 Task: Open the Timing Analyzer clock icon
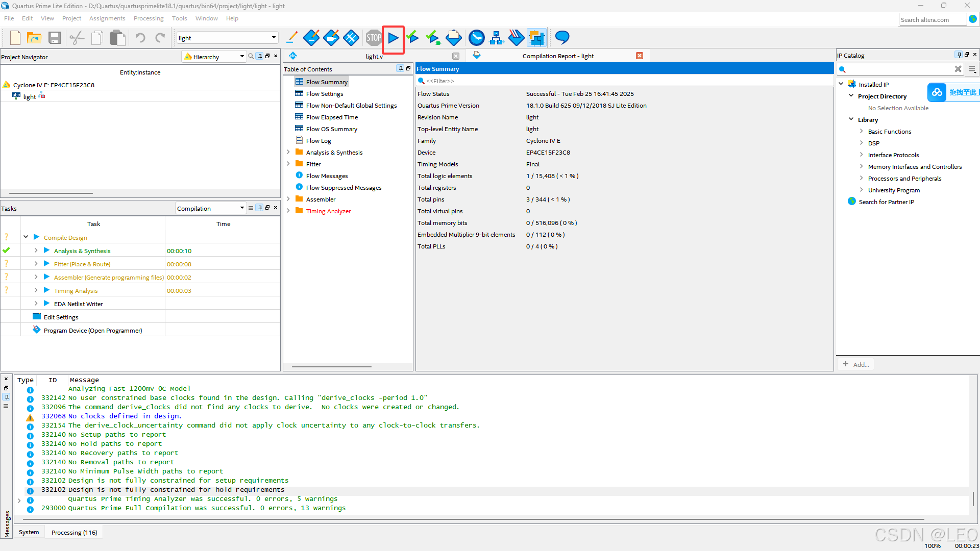[x=476, y=38]
